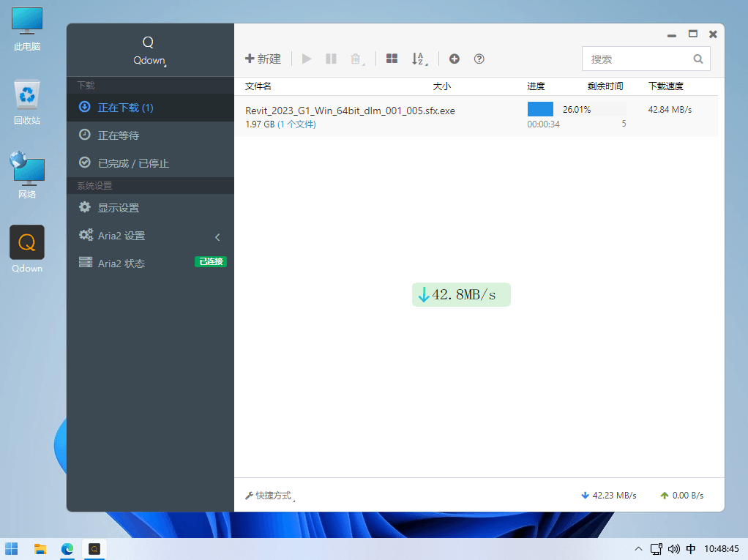Click the floating 42.8MB/s speed widget

pos(461,295)
